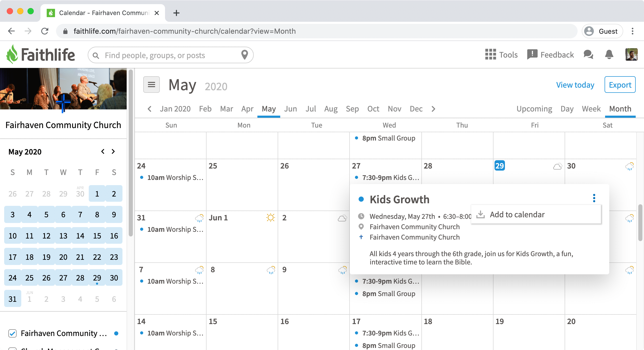The height and width of the screenshot is (350, 644).
Task: Click the rain icon on June 9
Action: 342,270
